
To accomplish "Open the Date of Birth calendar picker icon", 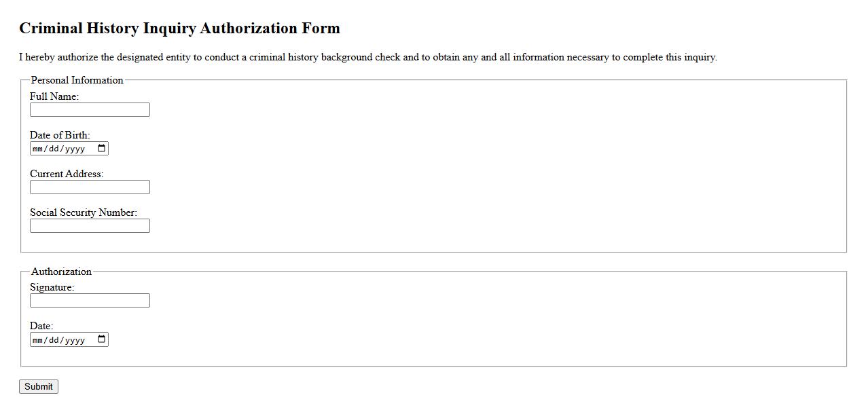I will point(102,149).
